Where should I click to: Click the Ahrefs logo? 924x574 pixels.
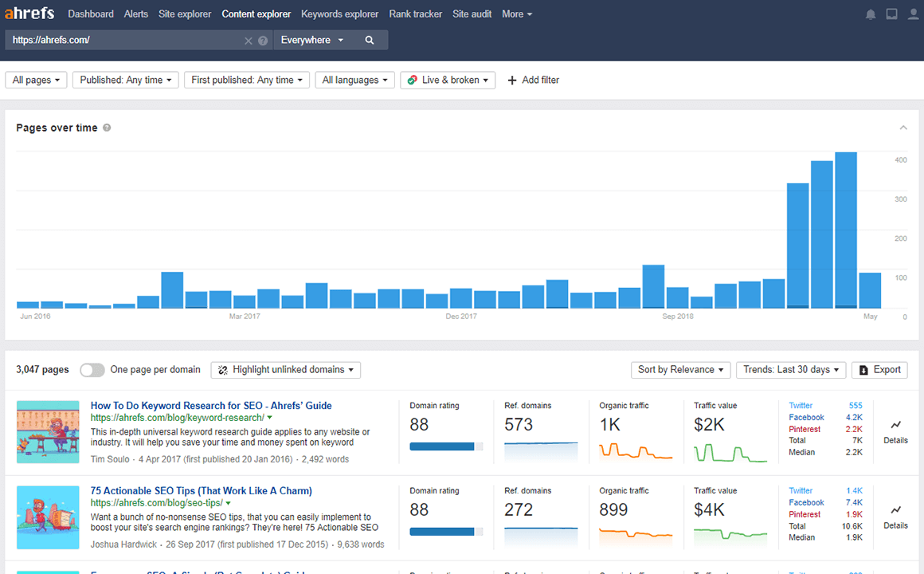coord(30,14)
